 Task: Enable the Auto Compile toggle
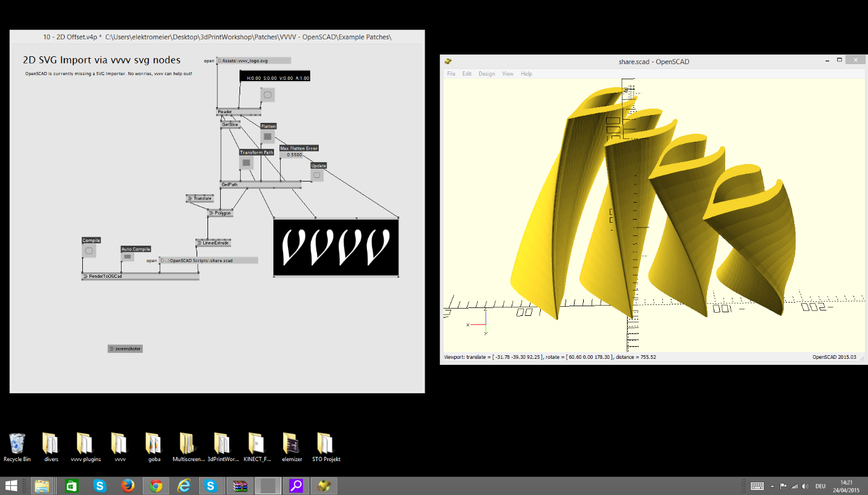(127, 257)
